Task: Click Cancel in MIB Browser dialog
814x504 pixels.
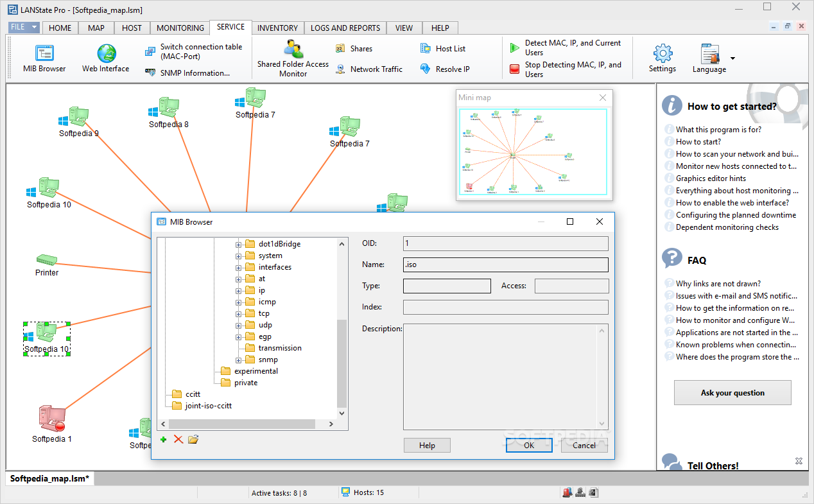Action: [584, 446]
